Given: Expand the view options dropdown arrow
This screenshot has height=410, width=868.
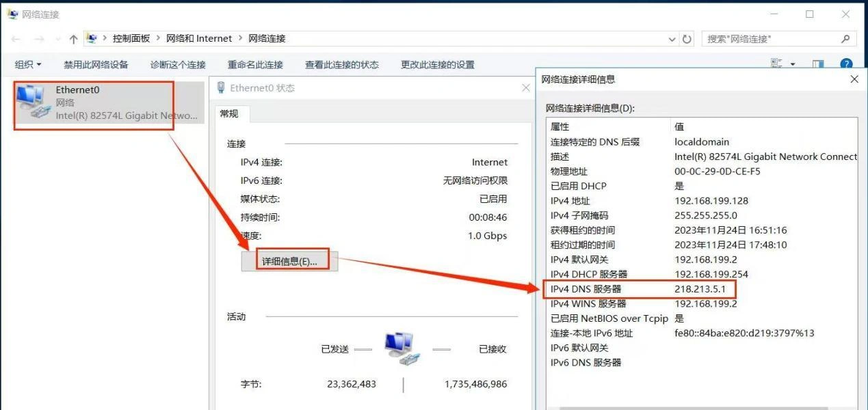Looking at the screenshot, I should click(793, 64).
